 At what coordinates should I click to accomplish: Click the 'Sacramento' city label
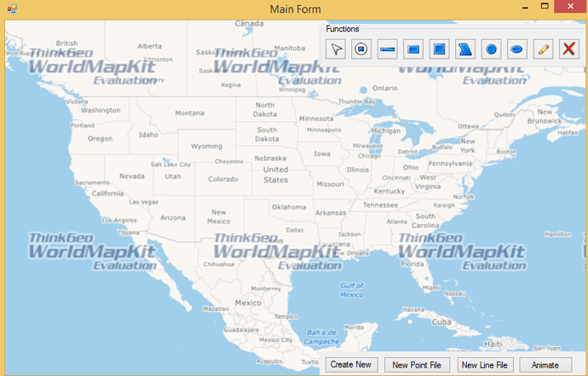(x=93, y=182)
